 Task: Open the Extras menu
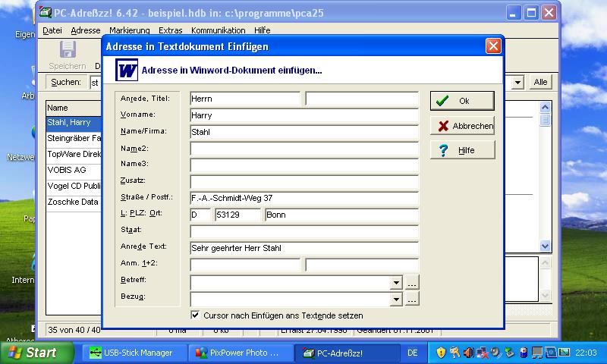(171, 30)
